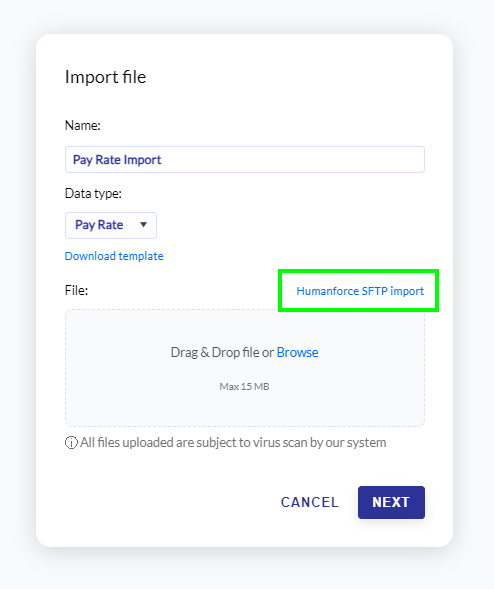Click inside the Drag & Drop file area
Image resolution: width=494 pixels, height=589 pixels.
pyautogui.click(x=245, y=368)
